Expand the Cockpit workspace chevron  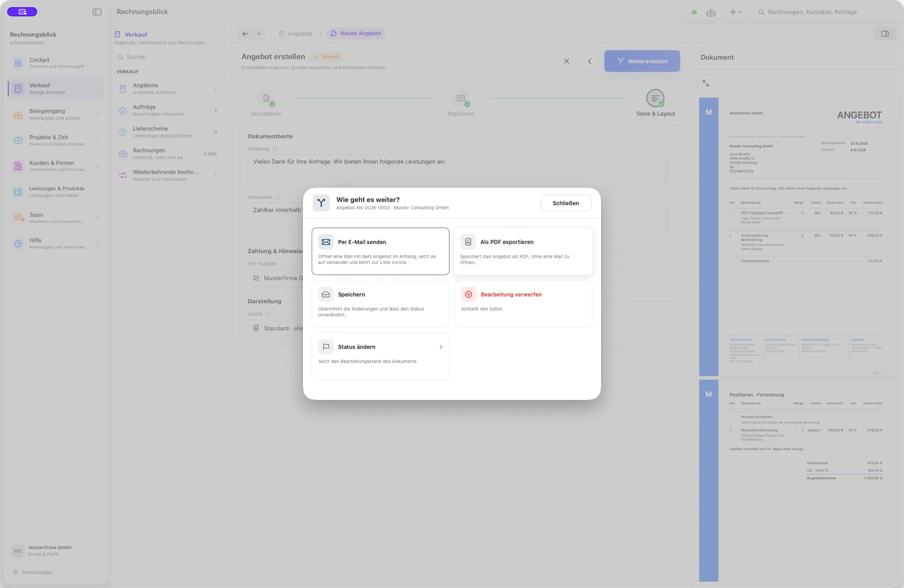pos(98,63)
